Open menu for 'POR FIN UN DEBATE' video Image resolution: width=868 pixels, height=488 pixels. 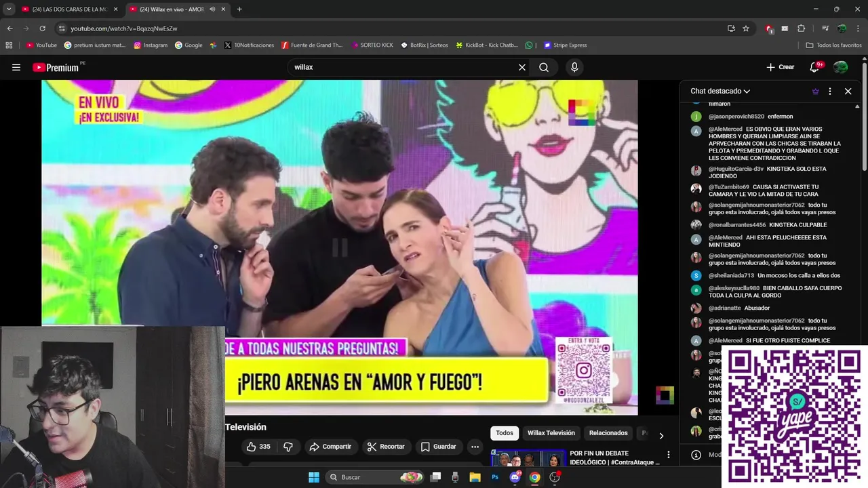(x=668, y=455)
